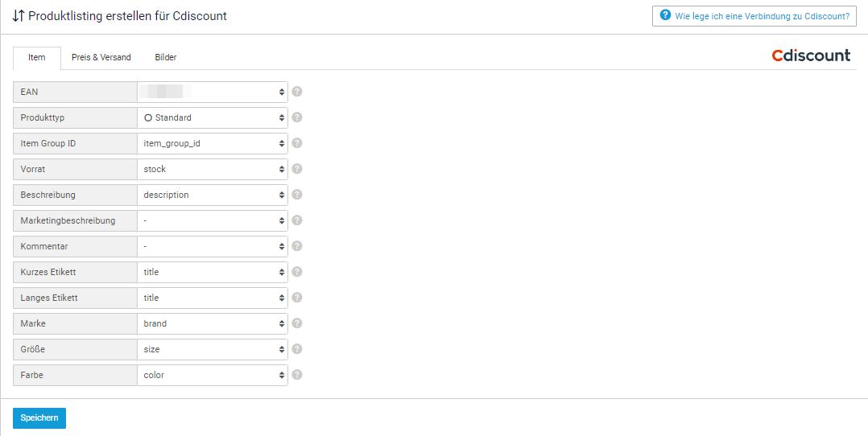868x436 pixels.
Task: Open the Kommentar dropdown
Action: coord(213,246)
